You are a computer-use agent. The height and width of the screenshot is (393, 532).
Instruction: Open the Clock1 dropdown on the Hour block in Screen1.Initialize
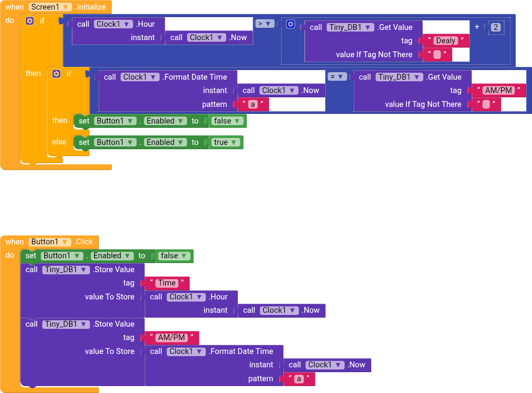click(113, 24)
